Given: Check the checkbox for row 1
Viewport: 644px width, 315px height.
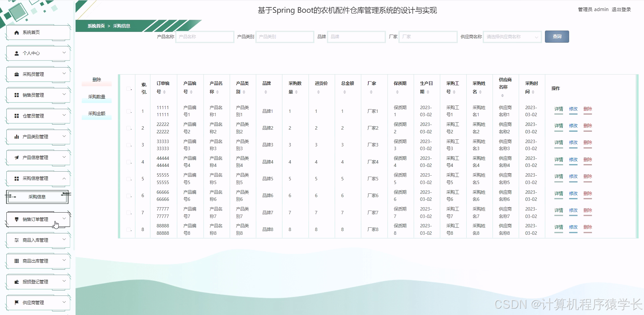Looking at the screenshot, I should point(128,111).
